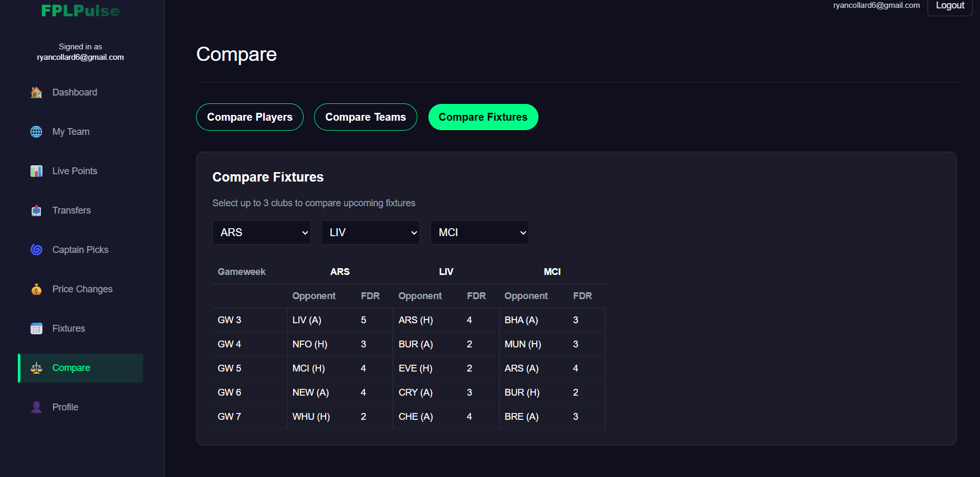Switch to the Compare Players tab
This screenshot has height=477, width=980.
[x=250, y=117]
